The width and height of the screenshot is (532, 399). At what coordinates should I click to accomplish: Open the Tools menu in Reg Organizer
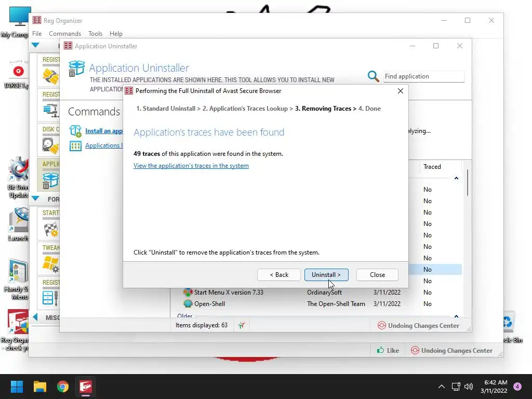(x=95, y=34)
